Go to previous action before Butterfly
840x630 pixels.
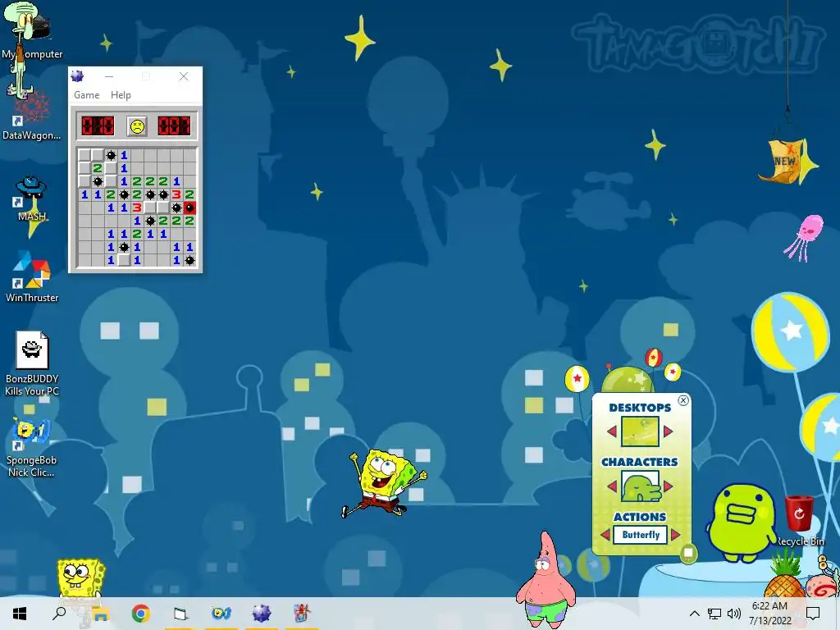point(605,535)
